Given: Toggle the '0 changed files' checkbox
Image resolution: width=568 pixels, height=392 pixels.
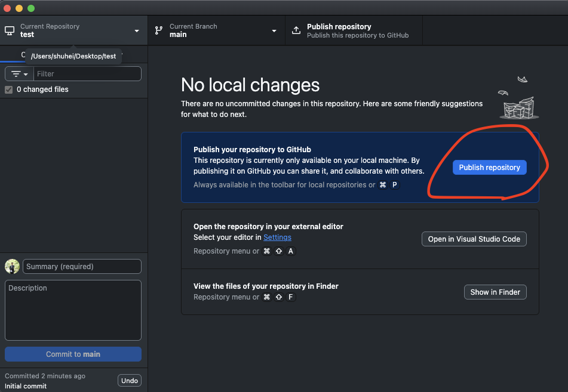Looking at the screenshot, I should click(9, 89).
